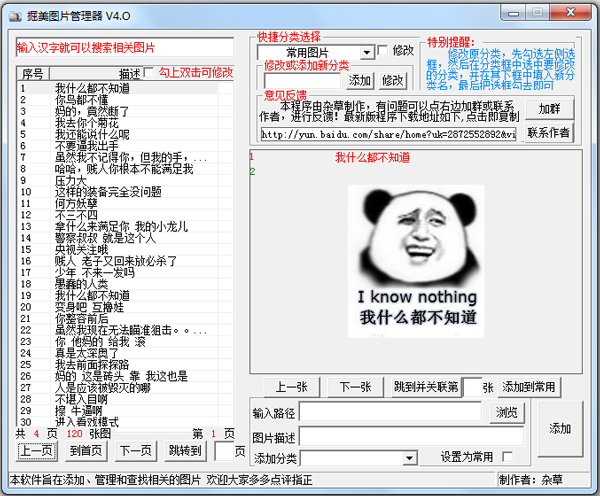Click the 跳到并关联第 button
Screen dimensions: 600x496
coord(426,387)
